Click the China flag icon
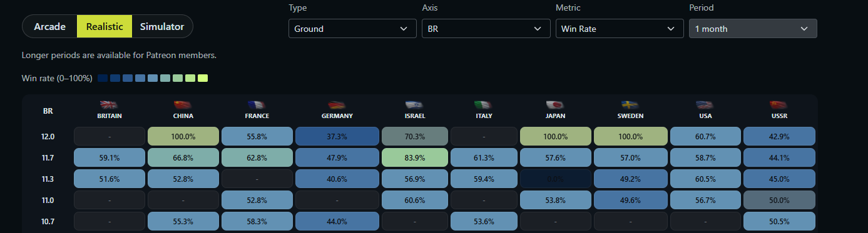Image resolution: width=868 pixels, height=233 pixels. [x=183, y=105]
